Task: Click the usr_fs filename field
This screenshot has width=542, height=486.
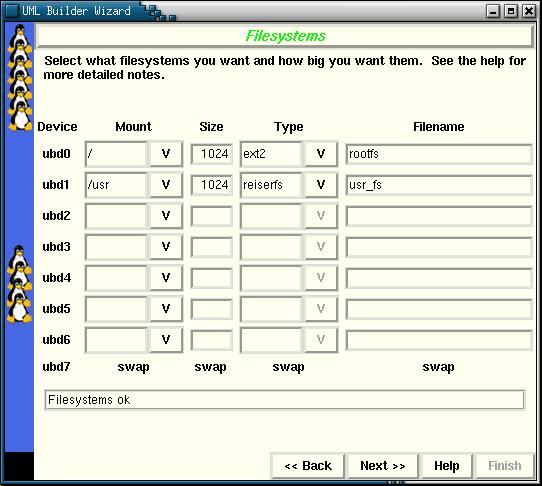Action: pos(439,185)
